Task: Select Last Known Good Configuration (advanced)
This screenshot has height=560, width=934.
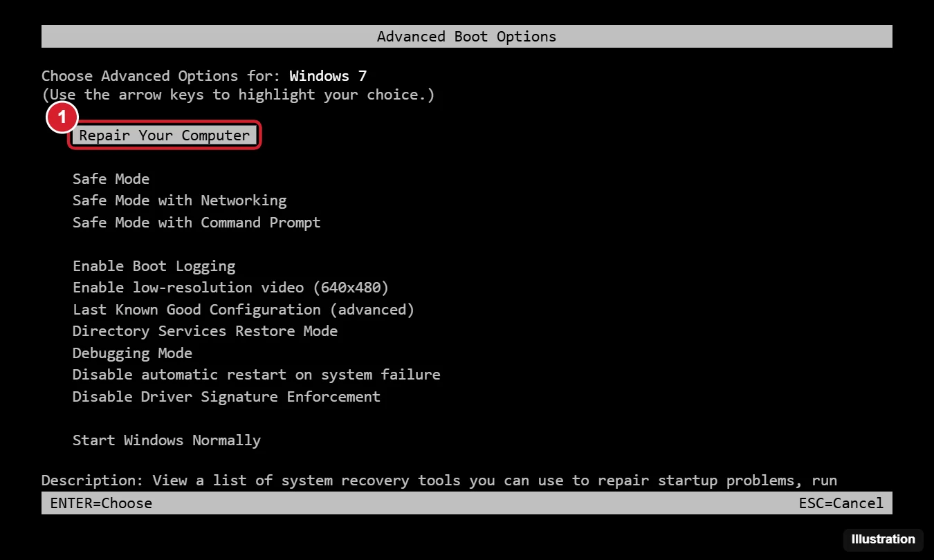Action: point(244,310)
